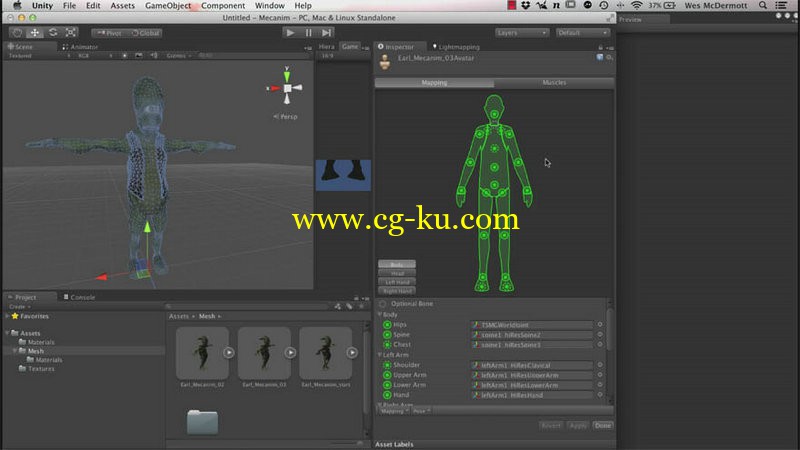Switch to the Lightmapping tab

click(x=456, y=47)
